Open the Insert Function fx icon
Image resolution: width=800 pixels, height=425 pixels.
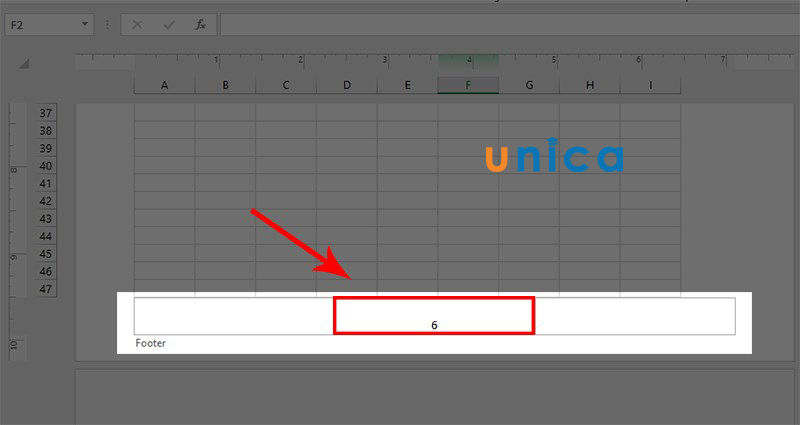tap(201, 24)
